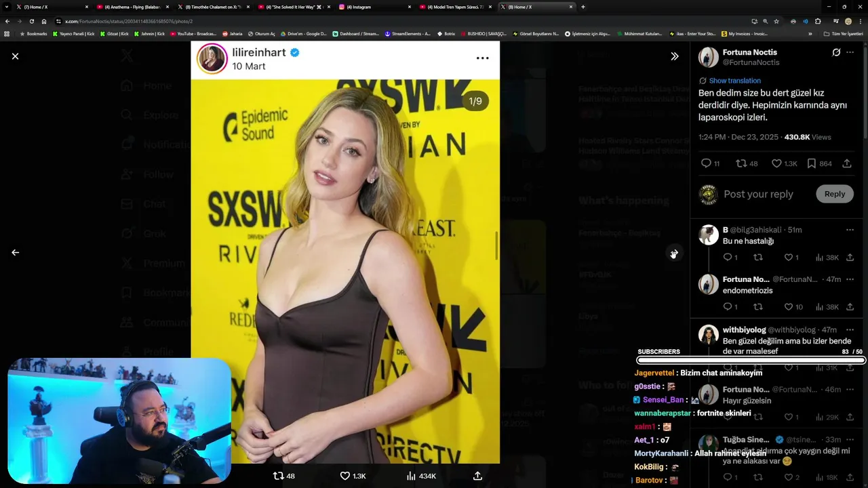
Task: Go back in browser history
Action: pyautogui.click(x=7, y=21)
